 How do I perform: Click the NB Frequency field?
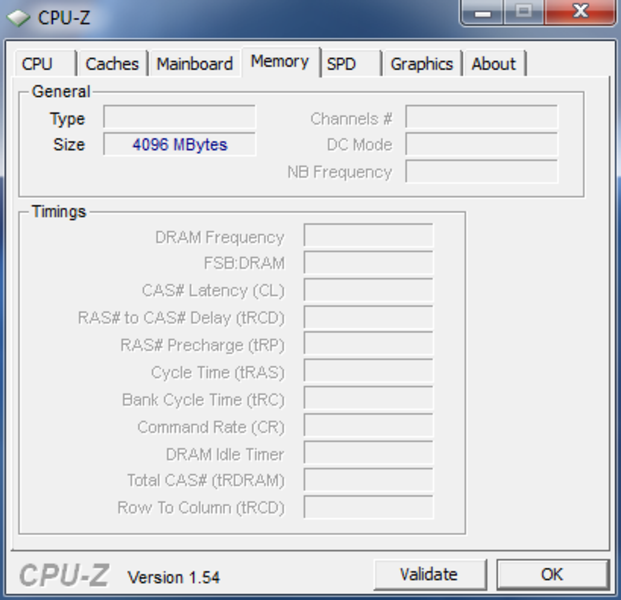pyautogui.click(x=482, y=171)
